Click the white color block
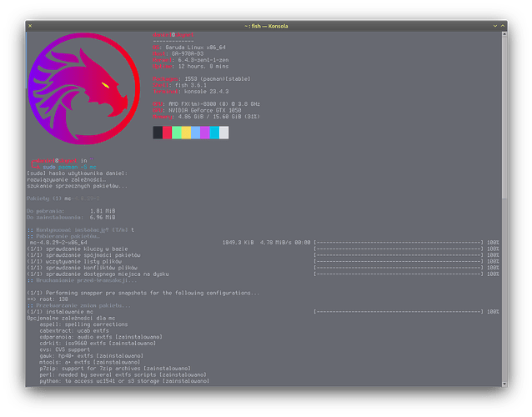The width and height of the screenshot is (532, 417). pos(224,133)
